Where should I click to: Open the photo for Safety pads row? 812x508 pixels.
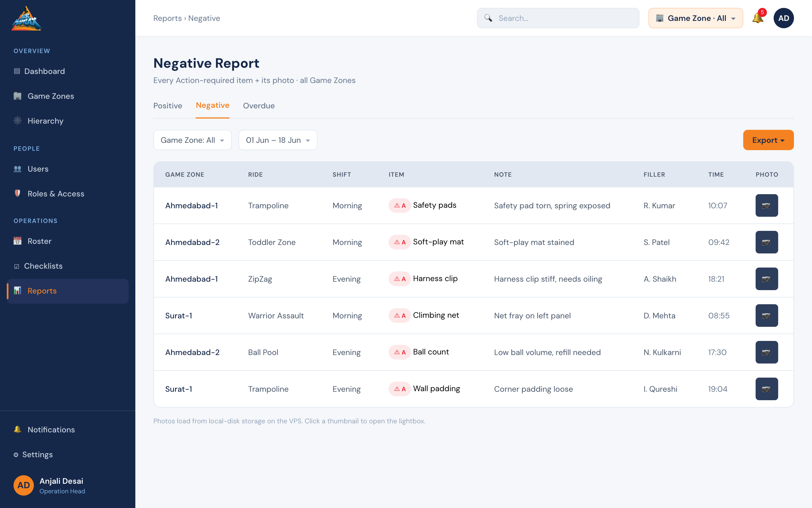[766, 206]
